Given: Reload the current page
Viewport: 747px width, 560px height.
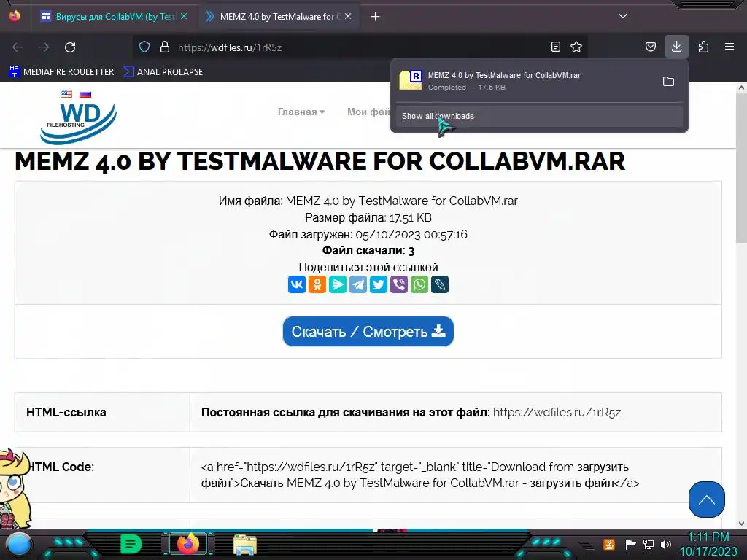Looking at the screenshot, I should tap(70, 47).
